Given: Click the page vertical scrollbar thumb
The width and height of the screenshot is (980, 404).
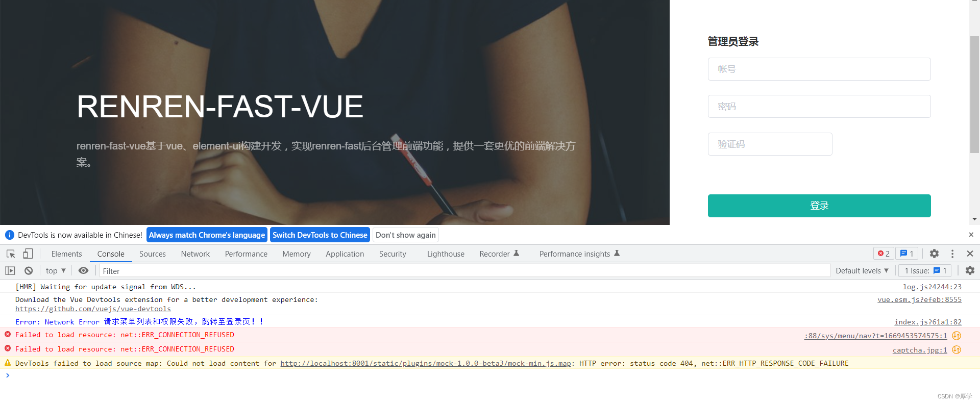Looking at the screenshot, I should [x=974, y=94].
